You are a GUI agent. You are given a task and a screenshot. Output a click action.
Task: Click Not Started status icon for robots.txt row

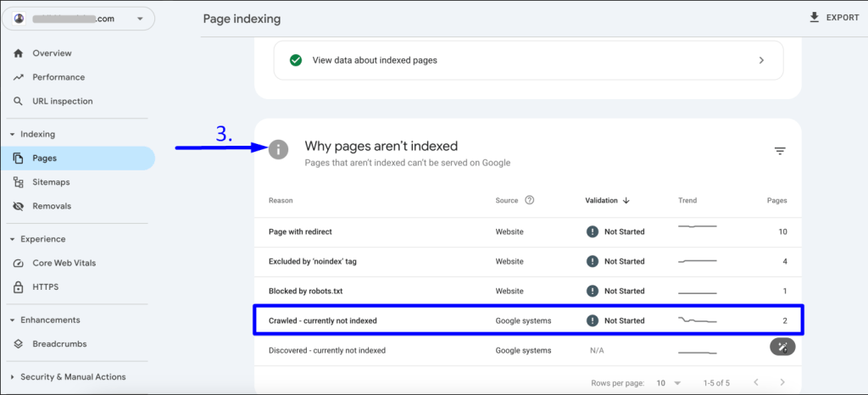coord(593,291)
